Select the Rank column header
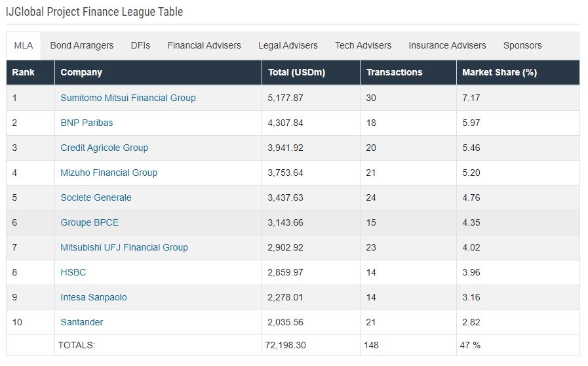The height and width of the screenshot is (366, 588). (x=30, y=72)
